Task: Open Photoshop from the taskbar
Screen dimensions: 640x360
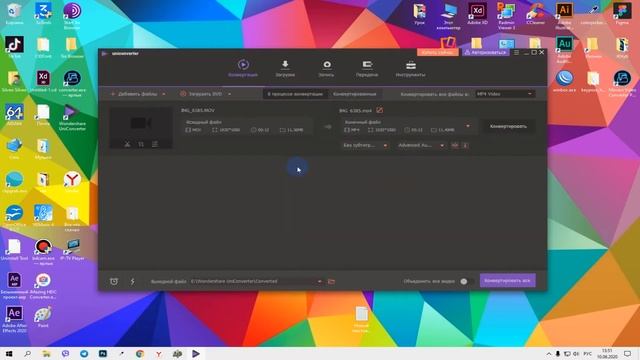Action: (102, 353)
